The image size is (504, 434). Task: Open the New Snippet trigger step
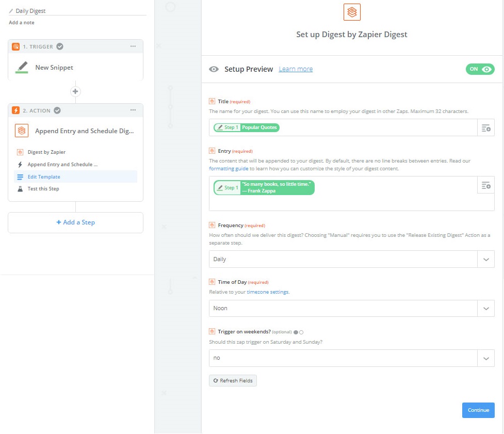coord(75,67)
